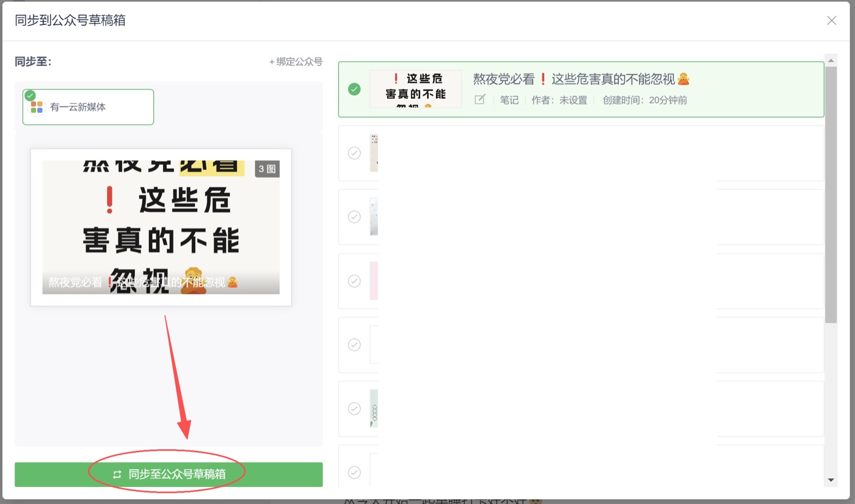Check the circle of the bottom-most article row
The image size is (855, 504).
pyautogui.click(x=354, y=472)
